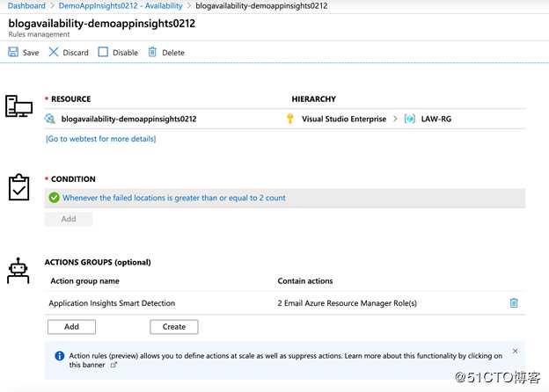Viewport: 549px width, 392px height.
Task: Close the Action rules banner
Action: pos(515,351)
